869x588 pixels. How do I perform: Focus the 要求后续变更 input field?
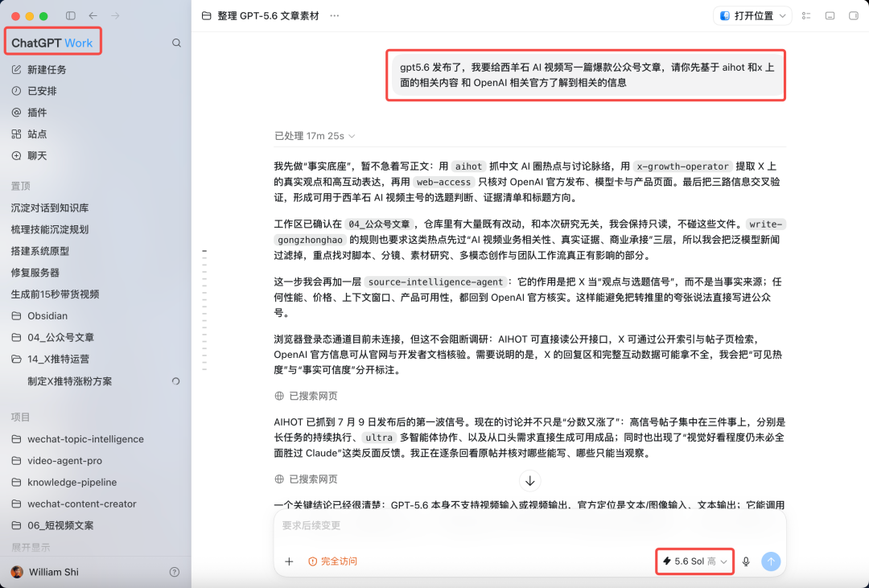pyautogui.click(x=529, y=525)
